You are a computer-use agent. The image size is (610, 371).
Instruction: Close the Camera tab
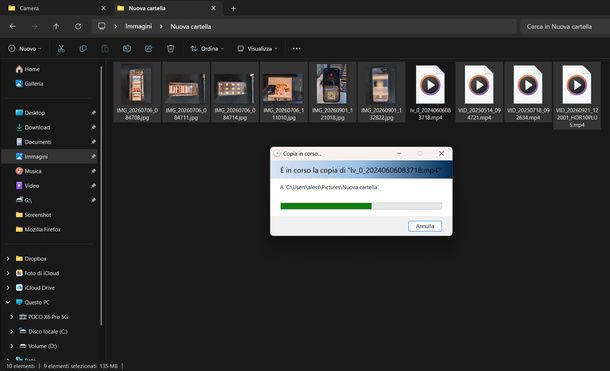coord(103,8)
